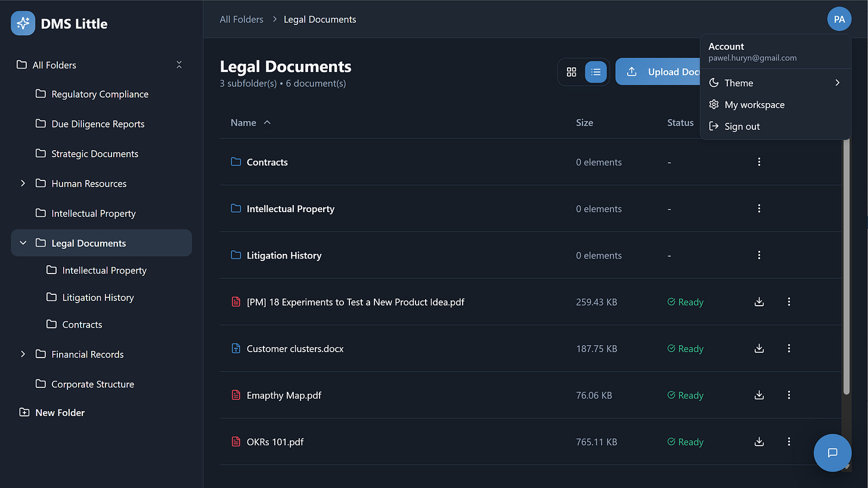Open the Theme submenu

pyautogui.click(x=738, y=82)
